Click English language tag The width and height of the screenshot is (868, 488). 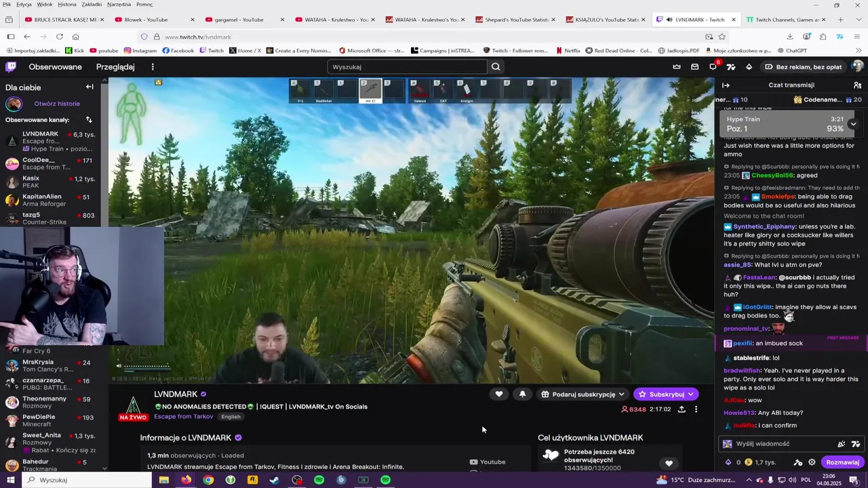(x=231, y=417)
